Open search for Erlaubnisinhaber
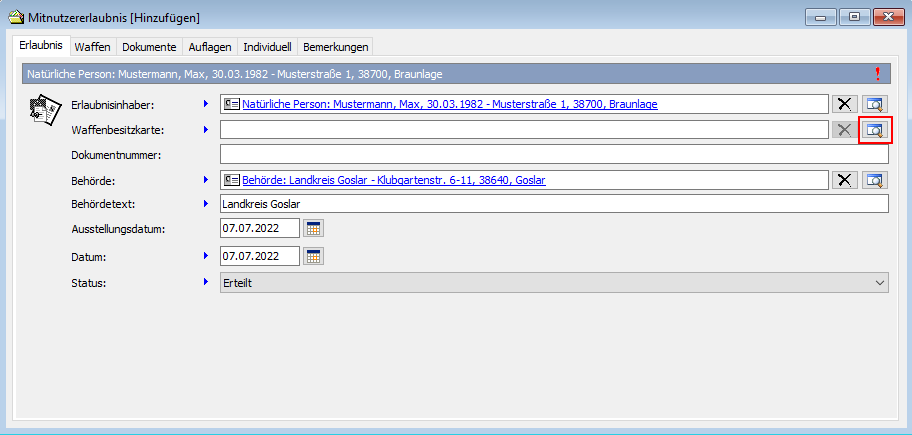The height and width of the screenshot is (435, 912). [x=875, y=104]
